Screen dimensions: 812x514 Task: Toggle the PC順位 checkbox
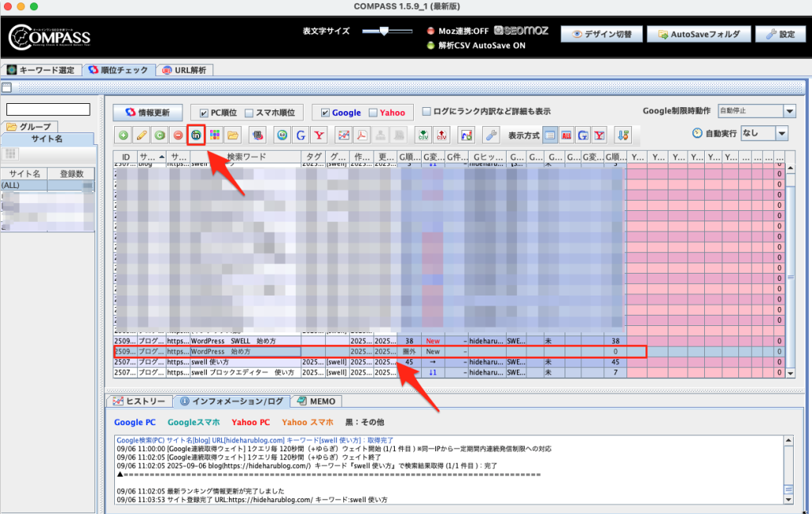pyautogui.click(x=204, y=113)
